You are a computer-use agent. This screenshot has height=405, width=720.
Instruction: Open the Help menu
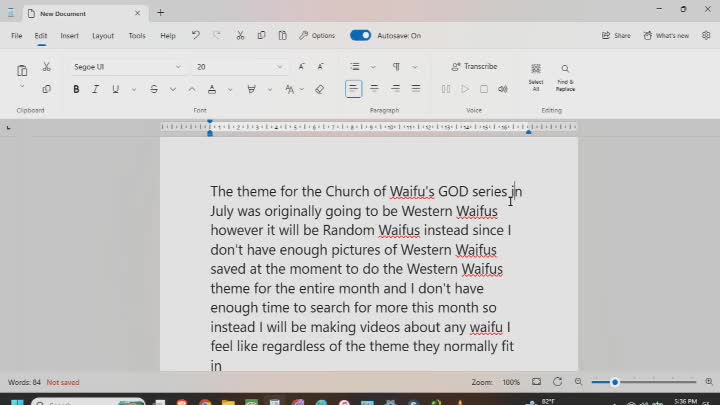click(x=168, y=35)
